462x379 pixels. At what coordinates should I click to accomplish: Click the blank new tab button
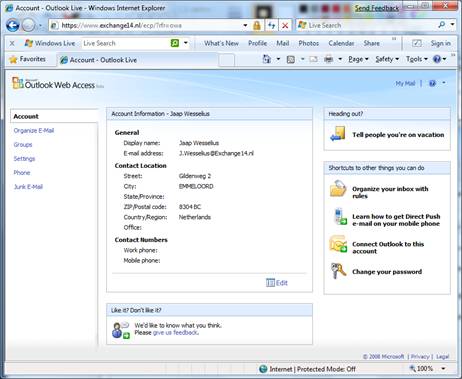pos(227,60)
